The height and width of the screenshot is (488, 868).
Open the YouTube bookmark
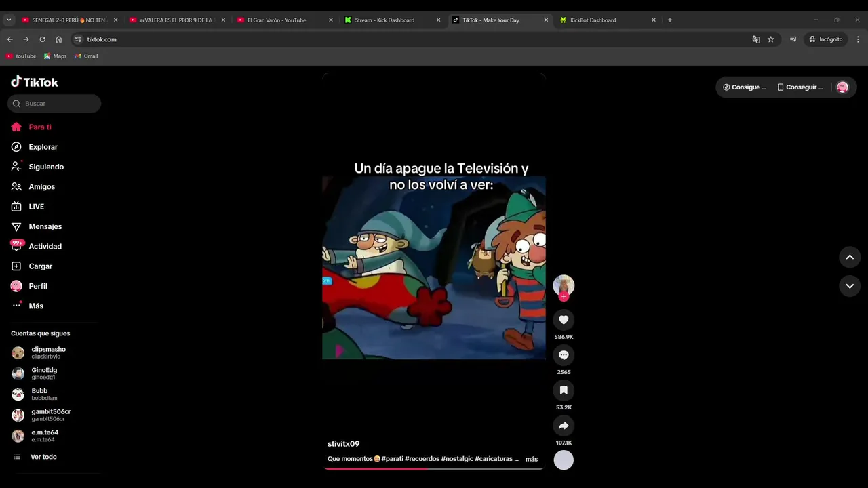(21, 56)
